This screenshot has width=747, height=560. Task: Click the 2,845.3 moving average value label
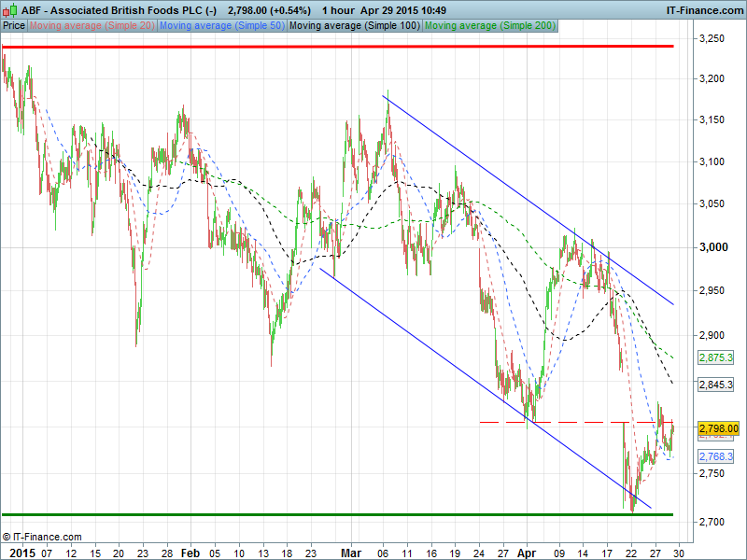pyautogui.click(x=715, y=385)
